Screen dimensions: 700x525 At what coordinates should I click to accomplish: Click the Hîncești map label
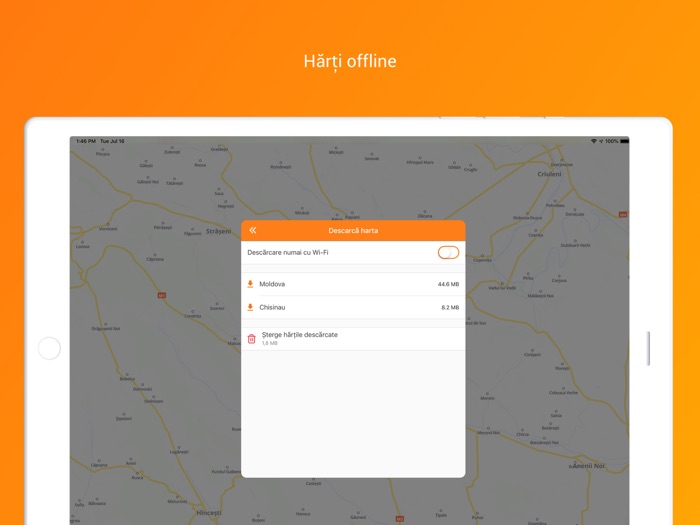coord(208,512)
